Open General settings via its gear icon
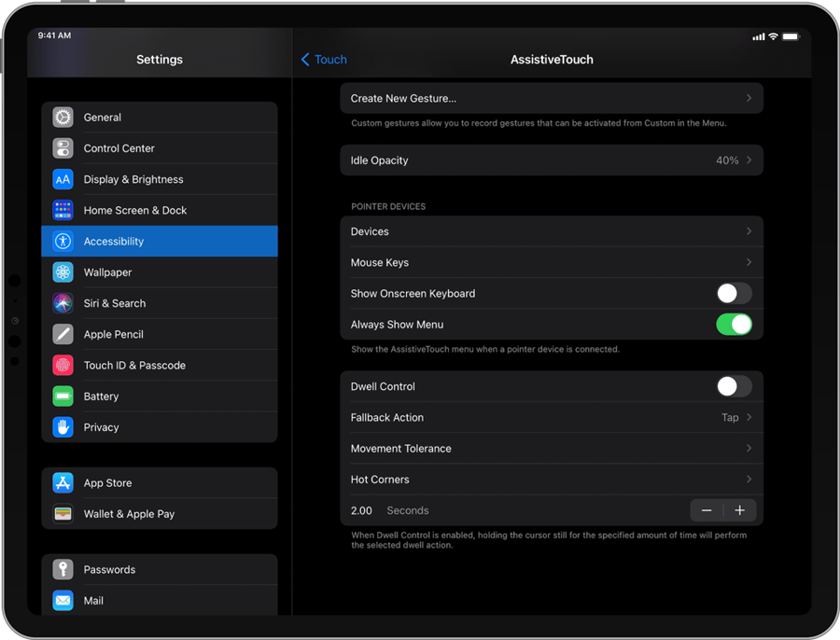 click(x=63, y=117)
